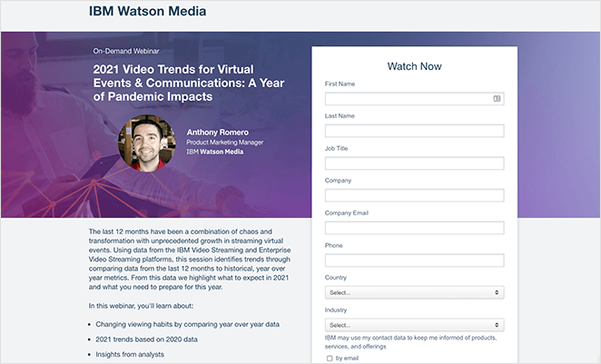The image size is (601, 364).
Task: Open the Country select dropdown
Action: (414, 292)
